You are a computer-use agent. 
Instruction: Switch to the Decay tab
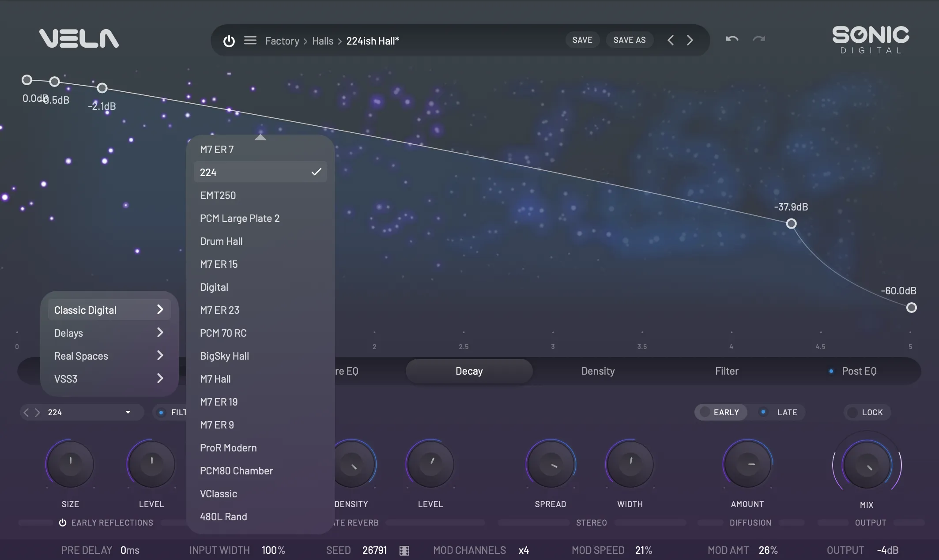pyautogui.click(x=469, y=371)
